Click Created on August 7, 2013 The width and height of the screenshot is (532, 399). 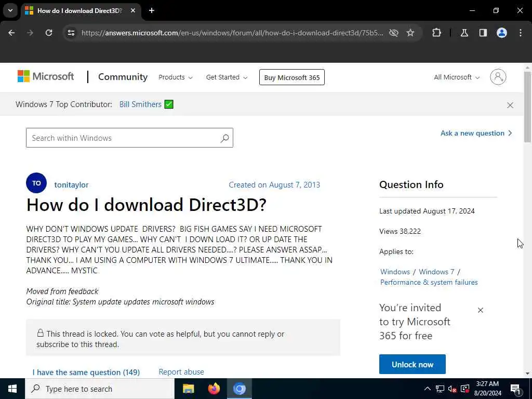pos(274,185)
